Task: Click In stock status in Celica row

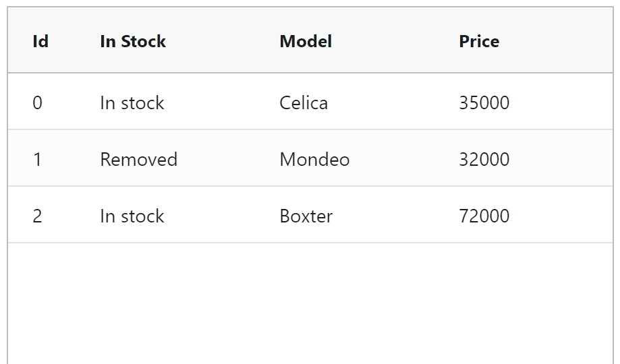Action: (132, 102)
